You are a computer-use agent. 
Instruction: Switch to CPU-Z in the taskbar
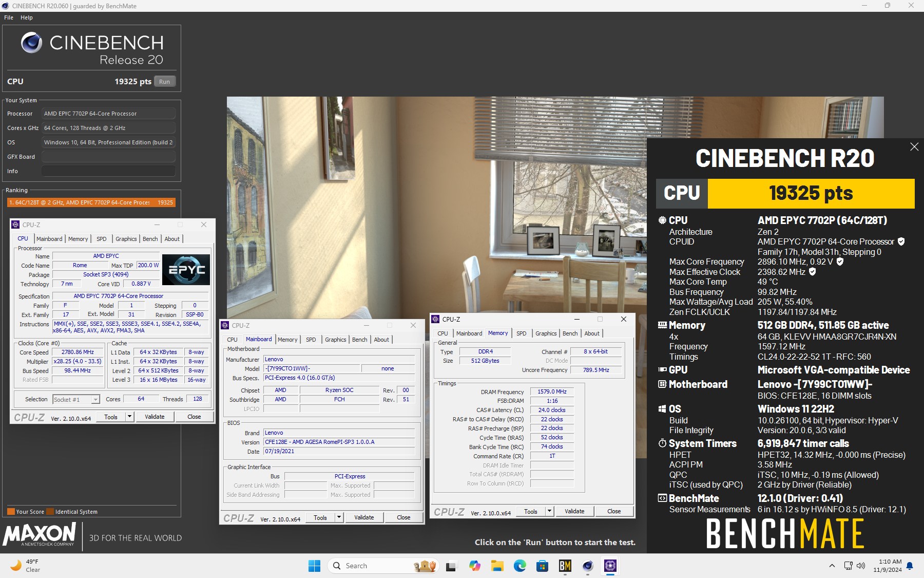click(x=610, y=566)
